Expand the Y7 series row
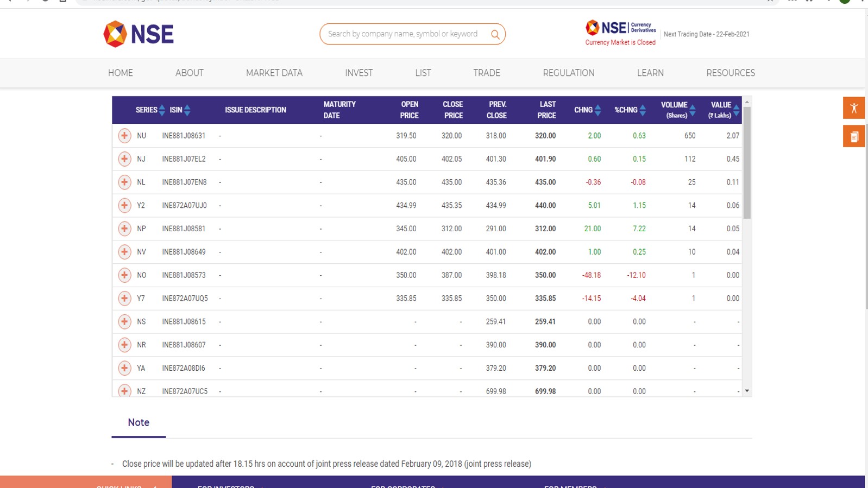 tap(124, 299)
